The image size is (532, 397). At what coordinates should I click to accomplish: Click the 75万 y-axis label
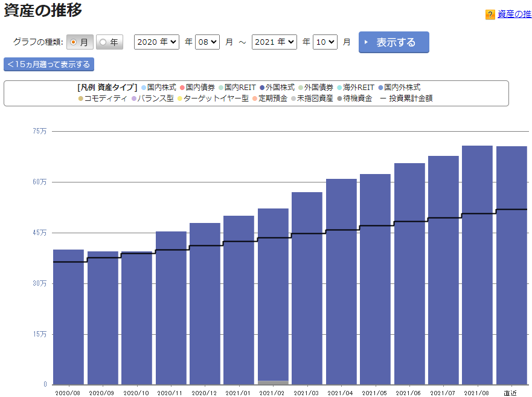(40, 131)
